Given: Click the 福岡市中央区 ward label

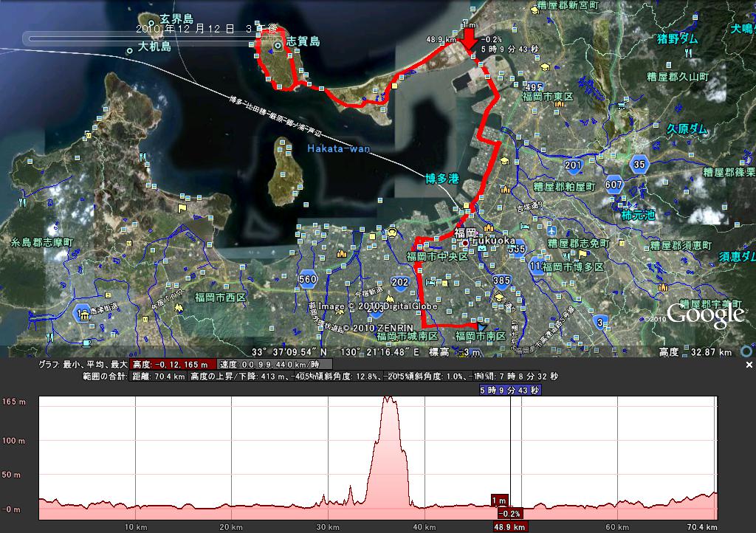Looking at the screenshot, I should point(437,256).
